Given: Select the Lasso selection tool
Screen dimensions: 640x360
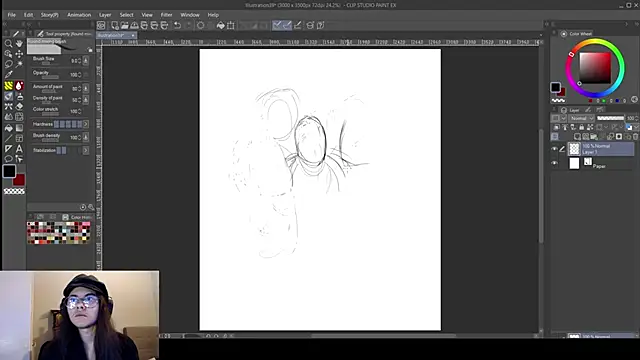Looking at the screenshot, I should (8, 64).
